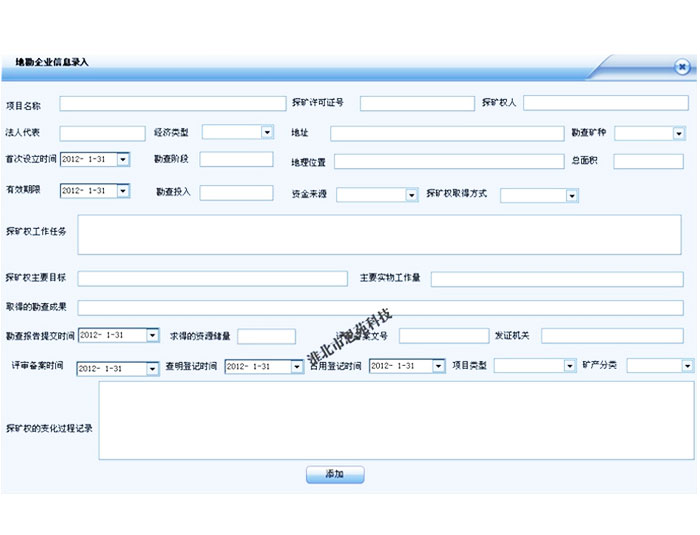Open the 探矿权取得方式 dropdown
The height and width of the screenshot is (535, 700).
(572, 196)
